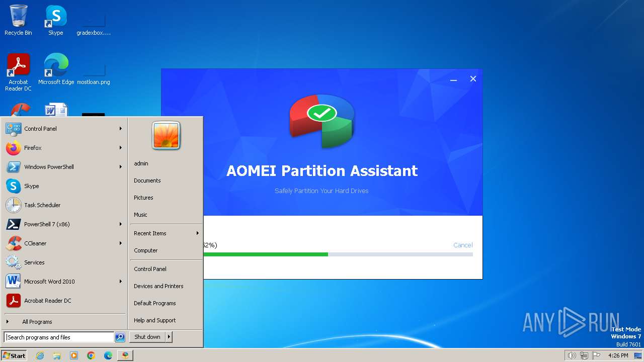The height and width of the screenshot is (362, 644).
Task: Click Microsoft Word 2010 icon
Action: coord(14,282)
